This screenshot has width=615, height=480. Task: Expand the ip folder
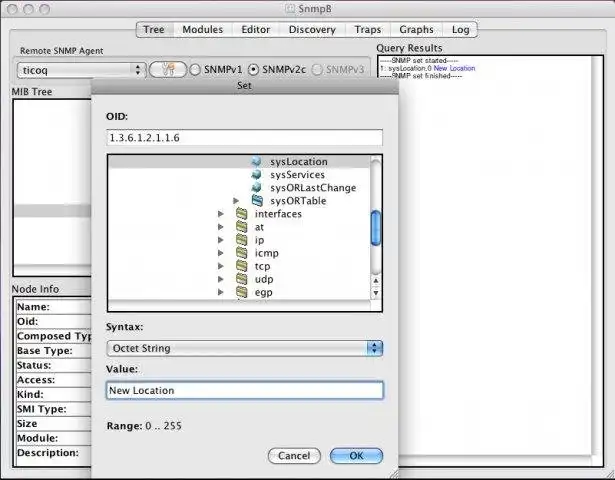[220, 240]
